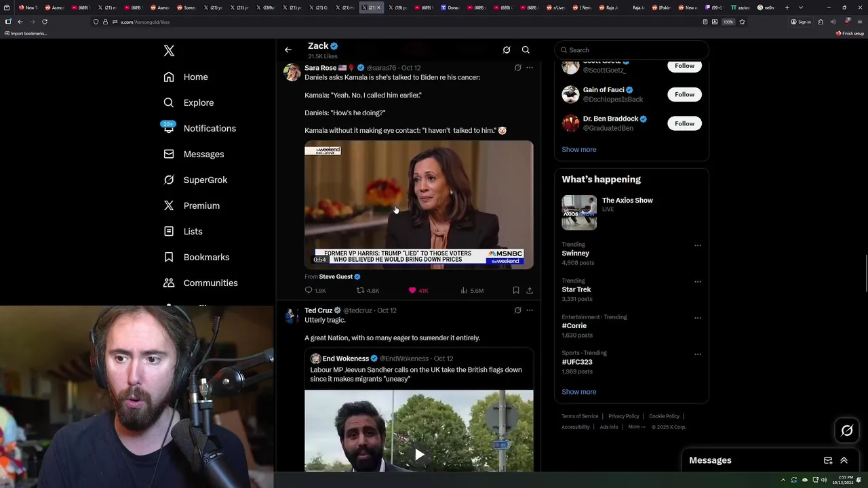This screenshot has width=868, height=488.
Task: Click Sign in in browser toolbar
Action: pyautogui.click(x=801, y=22)
